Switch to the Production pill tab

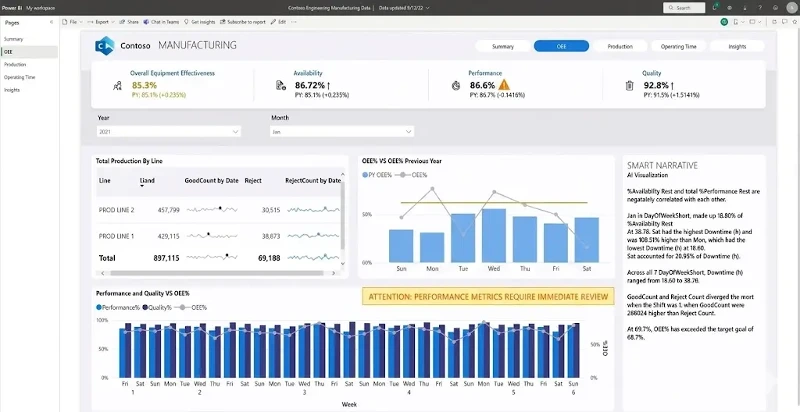click(620, 46)
